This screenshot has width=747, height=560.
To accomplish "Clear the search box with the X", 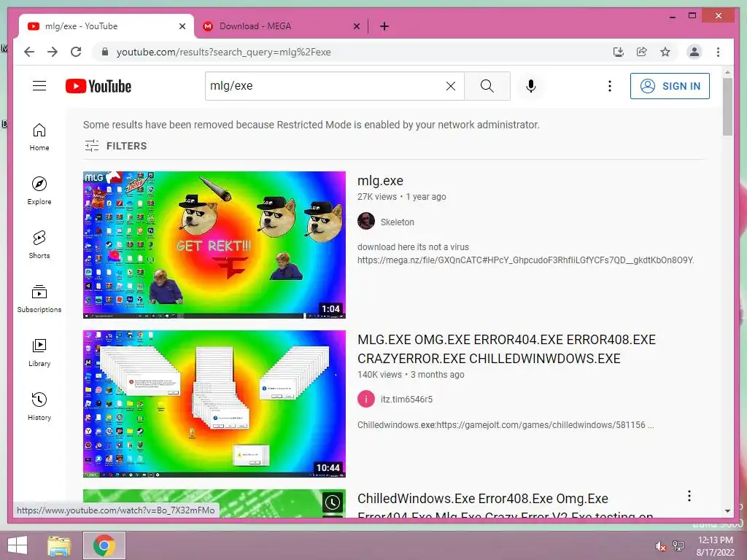I will [x=450, y=86].
